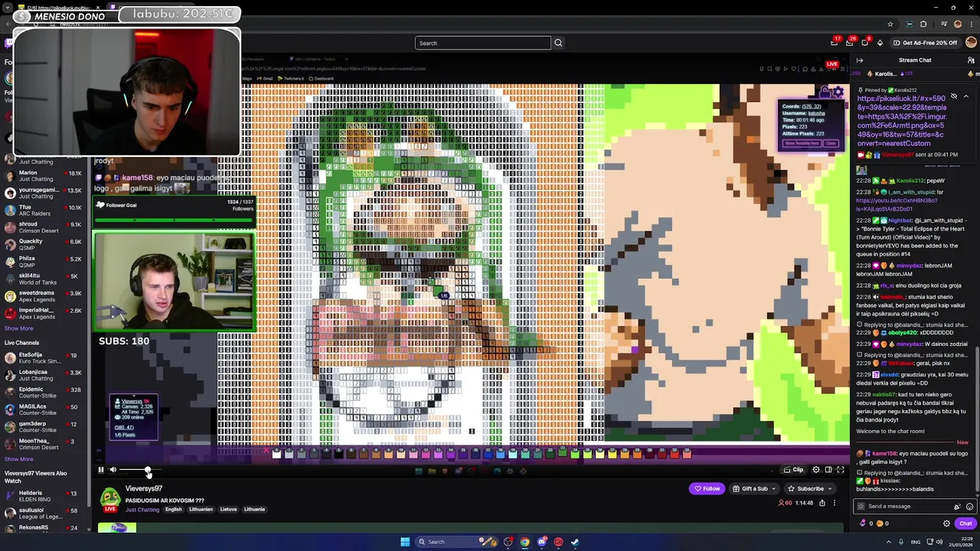This screenshot has height=551, width=980.
Task: Follow the Vieversys97 channel
Action: 706,488
